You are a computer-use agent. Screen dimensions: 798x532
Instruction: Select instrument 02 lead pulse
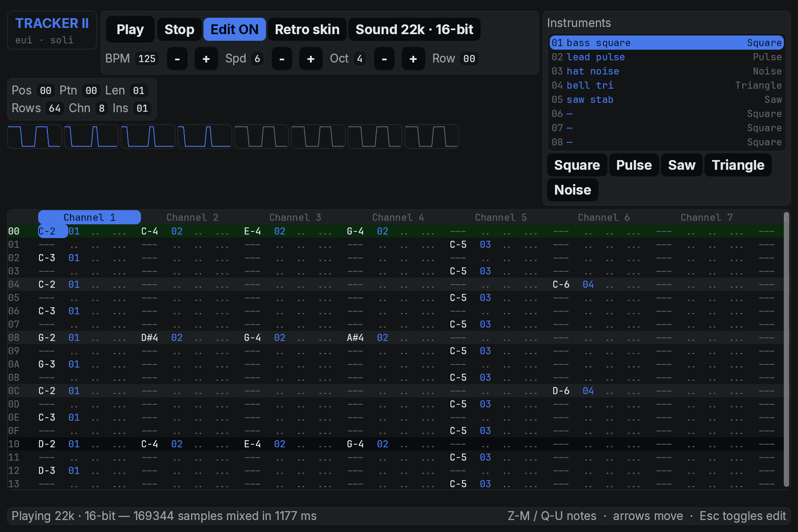tap(666, 57)
